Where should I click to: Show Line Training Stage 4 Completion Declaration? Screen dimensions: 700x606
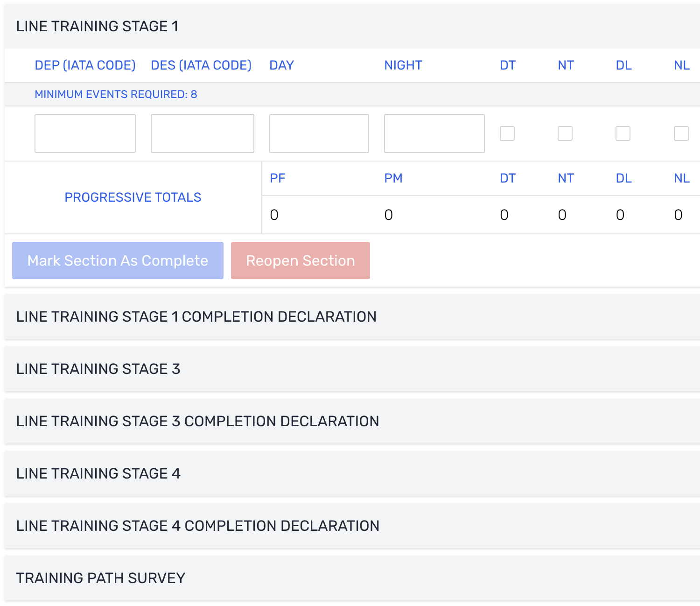[x=197, y=526]
